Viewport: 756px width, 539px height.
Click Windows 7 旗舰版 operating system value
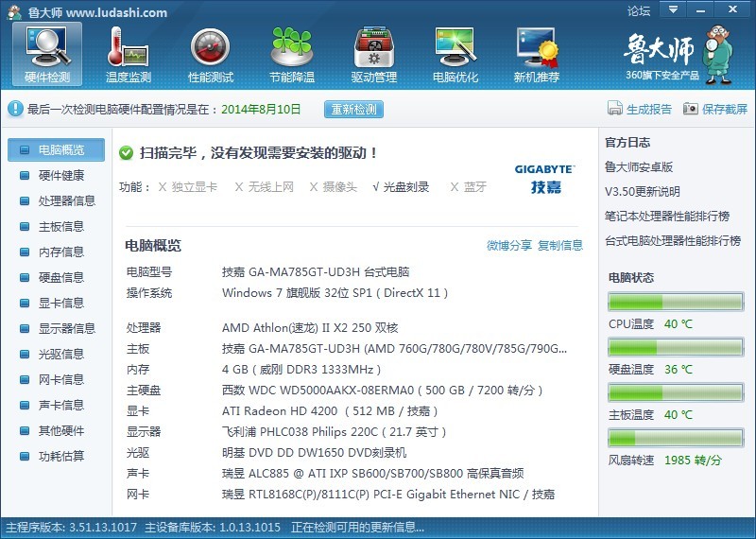click(335, 293)
